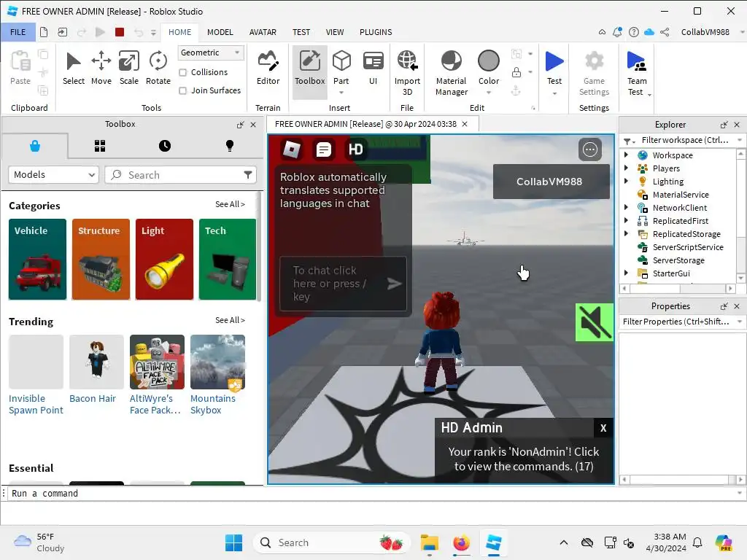Select the Rotate tool

click(158, 68)
